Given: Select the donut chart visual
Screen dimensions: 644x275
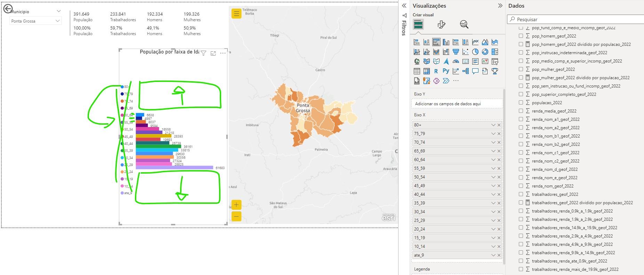Looking at the screenshot, I should click(x=485, y=52).
